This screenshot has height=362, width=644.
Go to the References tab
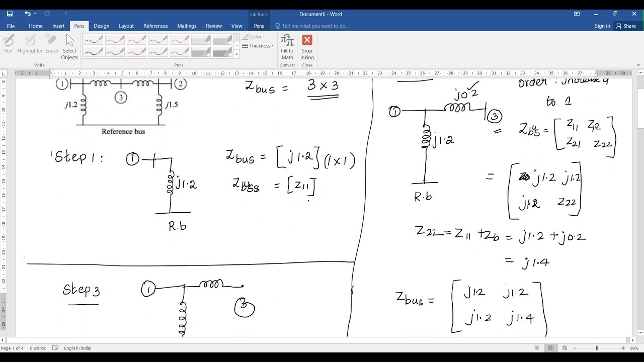(155, 26)
